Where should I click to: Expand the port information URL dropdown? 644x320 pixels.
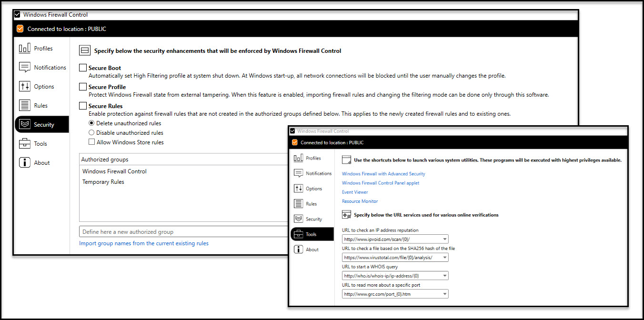click(x=445, y=294)
